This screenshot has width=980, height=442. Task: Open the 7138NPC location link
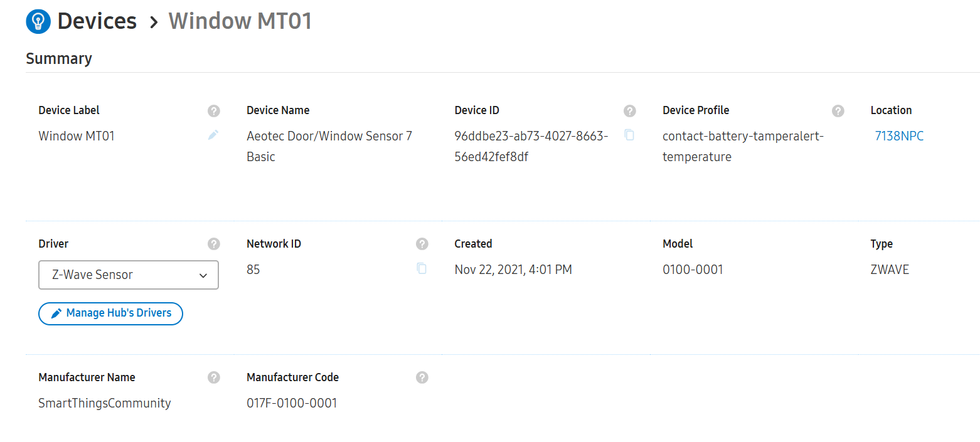click(x=899, y=136)
